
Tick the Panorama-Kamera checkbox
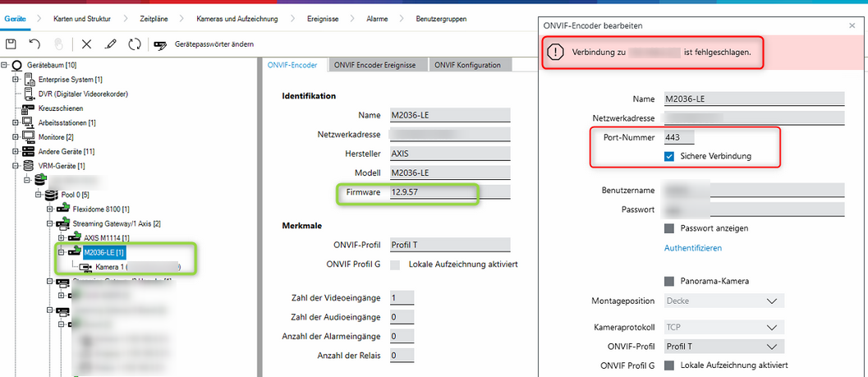click(x=669, y=281)
